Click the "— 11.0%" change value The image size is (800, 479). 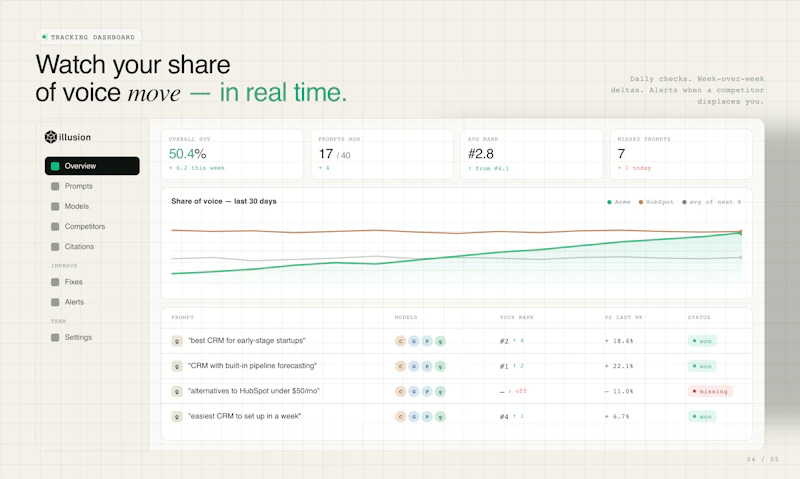[x=619, y=391]
